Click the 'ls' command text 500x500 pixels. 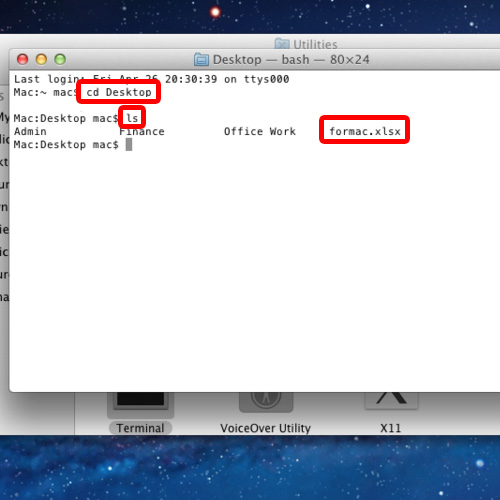(x=132, y=118)
